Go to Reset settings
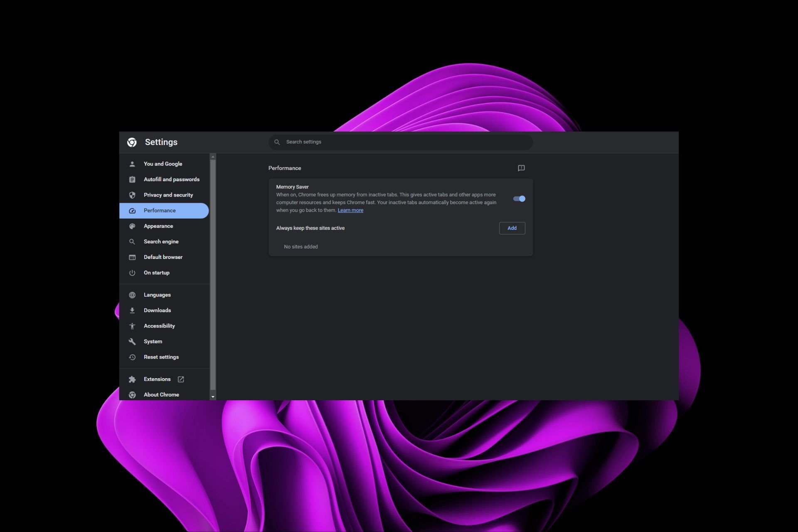Image resolution: width=798 pixels, height=532 pixels. [x=164, y=357]
